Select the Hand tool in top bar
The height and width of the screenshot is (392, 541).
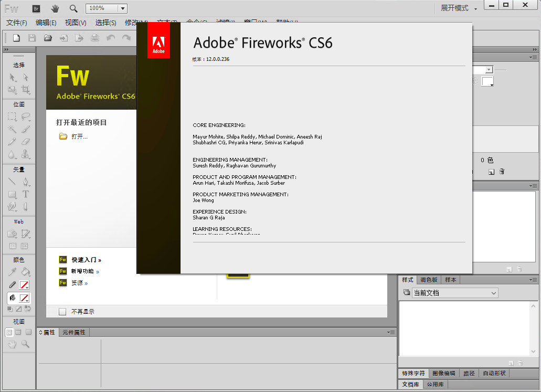tap(55, 8)
